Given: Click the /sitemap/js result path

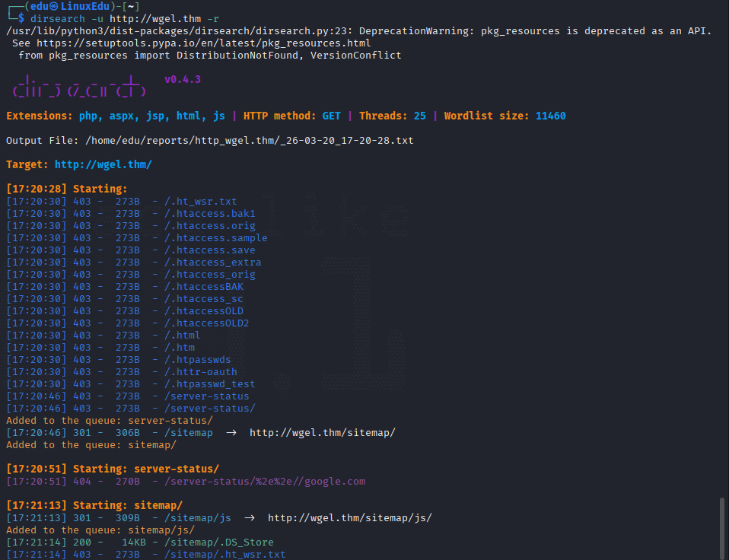Looking at the screenshot, I should point(198,517).
